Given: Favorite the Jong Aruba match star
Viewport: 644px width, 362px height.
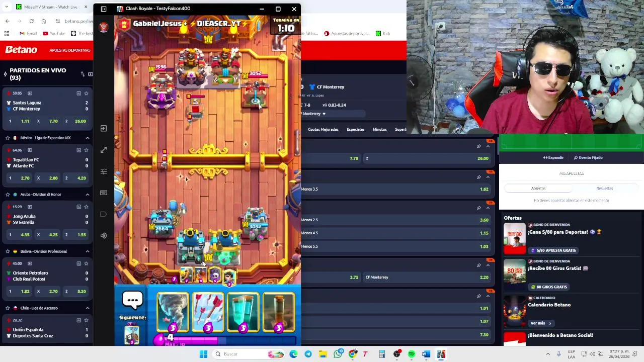Looking at the screenshot, I should point(86,207).
